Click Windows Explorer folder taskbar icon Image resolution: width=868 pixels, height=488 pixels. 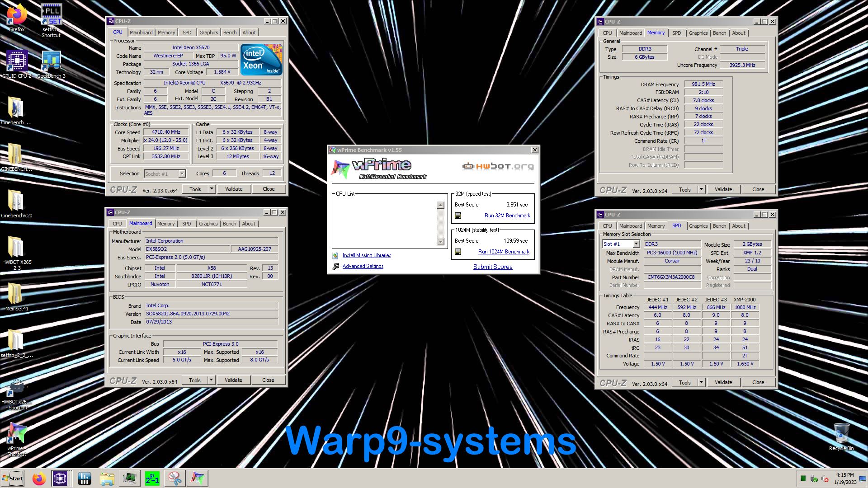click(x=107, y=479)
